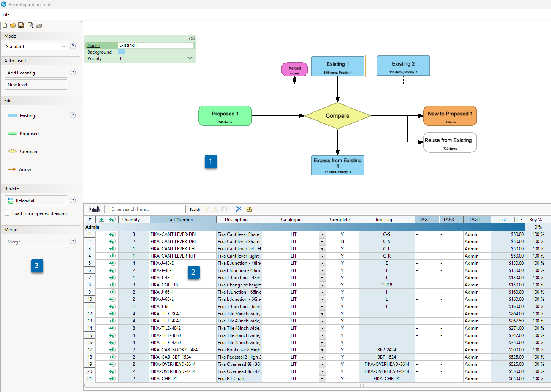The height and width of the screenshot is (392, 551).
Task: Collapse the Quantity column via minus
Action: (x=146, y=220)
